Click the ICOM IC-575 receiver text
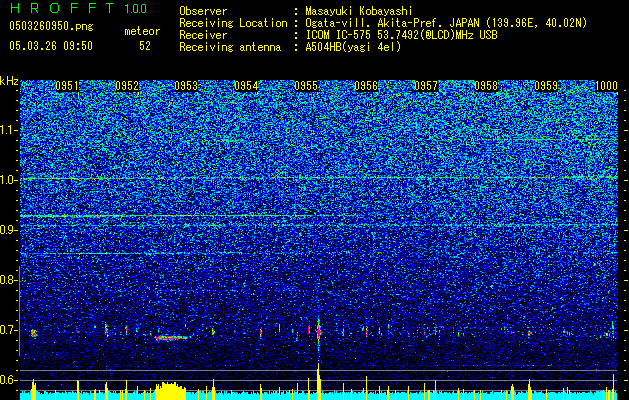629x400 pixels. [x=401, y=35]
